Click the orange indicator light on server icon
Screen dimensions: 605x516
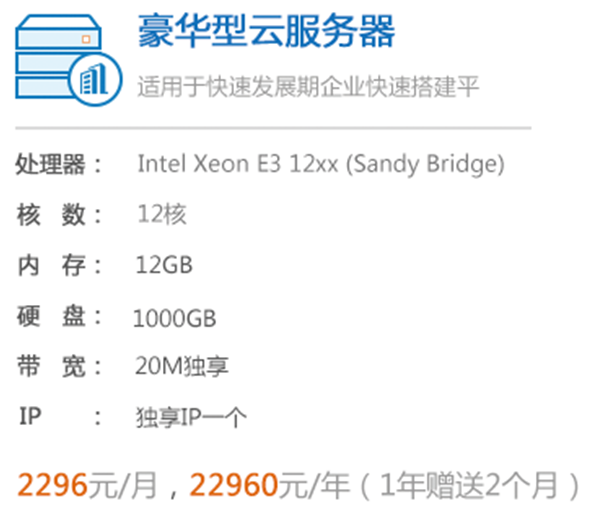pyautogui.click(x=86, y=39)
